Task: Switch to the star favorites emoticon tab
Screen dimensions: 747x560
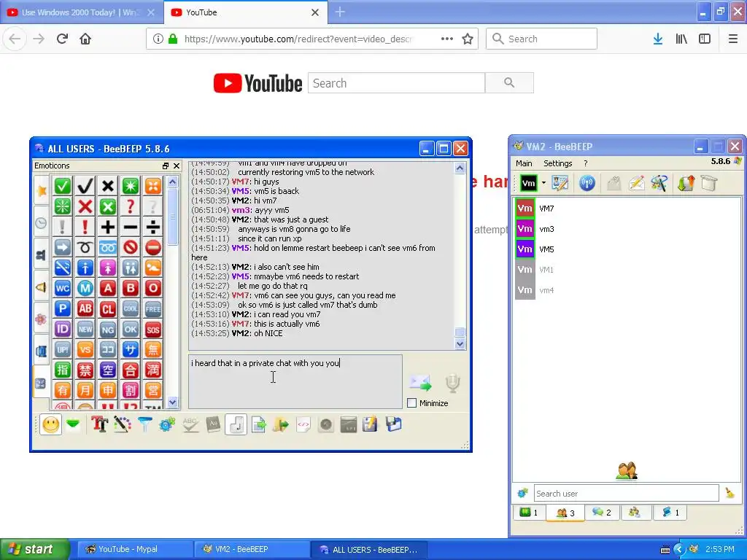Action: (x=42, y=190)
